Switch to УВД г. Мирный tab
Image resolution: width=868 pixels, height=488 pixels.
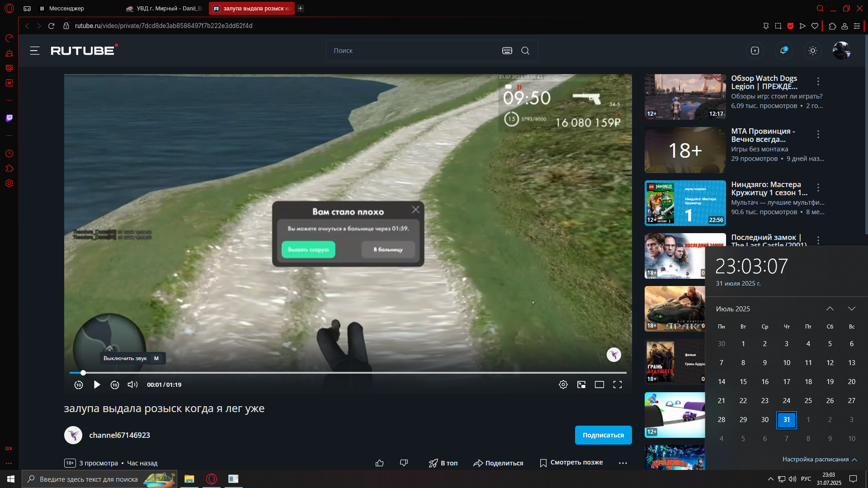[x=165, y=8]
